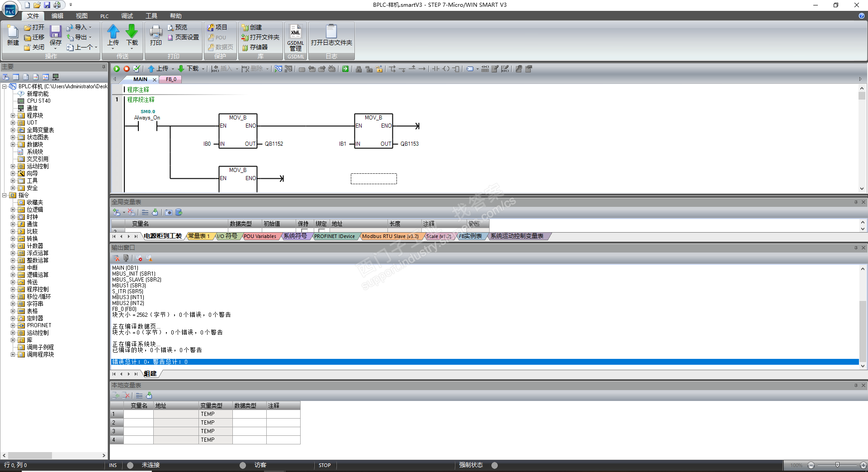868x472 pixels.
Task: Click the 项目 protection button
Action: pos(217,27)
